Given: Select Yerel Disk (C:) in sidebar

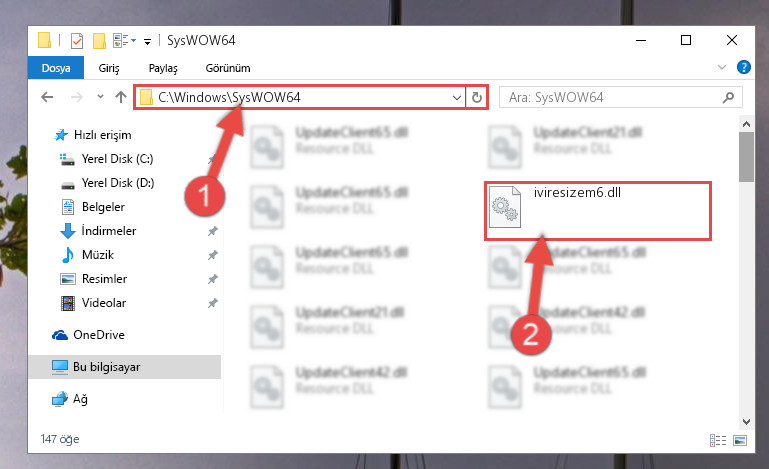Looking at the screenshot, I should 117,159.
